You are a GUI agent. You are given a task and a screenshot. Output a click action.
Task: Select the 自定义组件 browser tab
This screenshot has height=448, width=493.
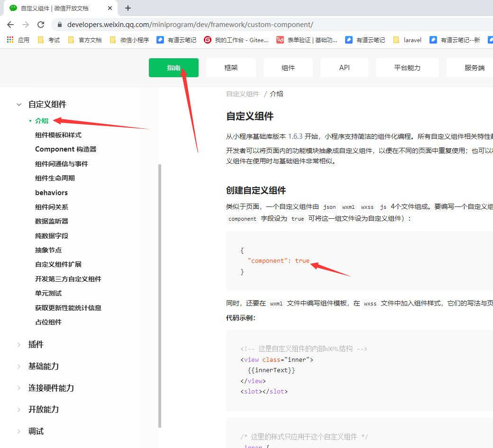pos(52,8)
